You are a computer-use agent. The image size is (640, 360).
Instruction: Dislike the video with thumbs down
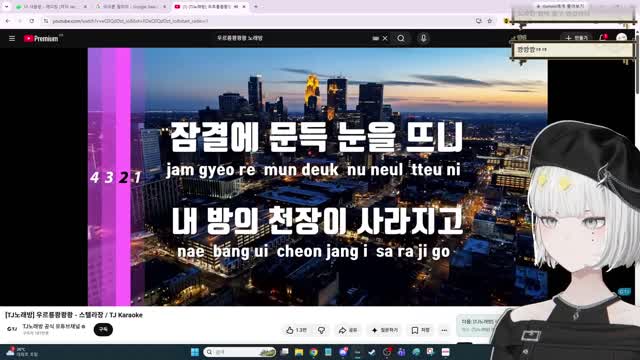point(322,330)
